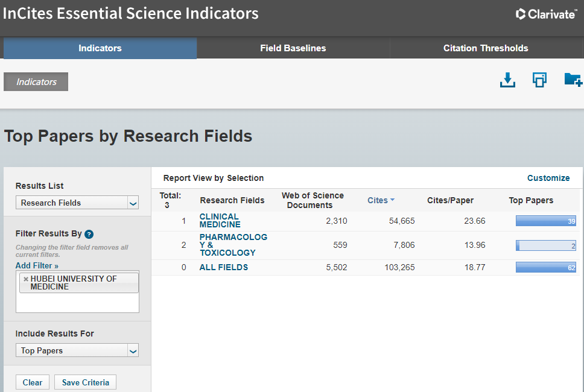Click the Clarivate logo
Screen dimensions: 584x392
(546, 14)
